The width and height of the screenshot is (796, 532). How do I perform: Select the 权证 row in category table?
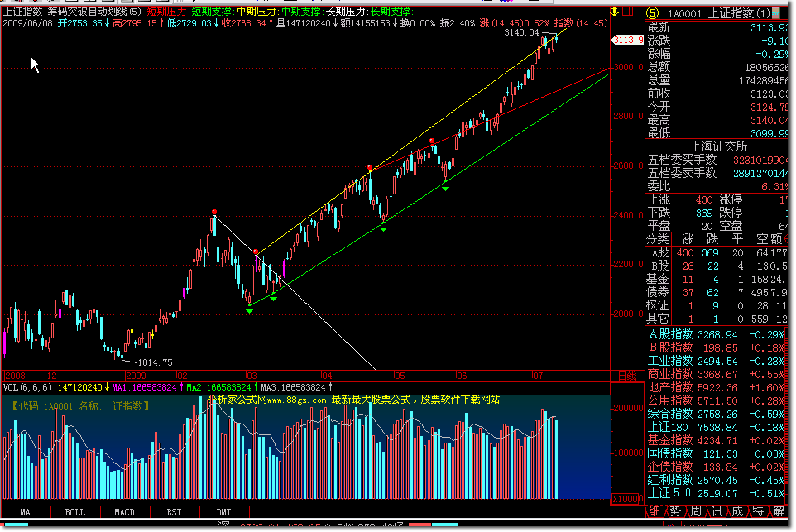717,305
